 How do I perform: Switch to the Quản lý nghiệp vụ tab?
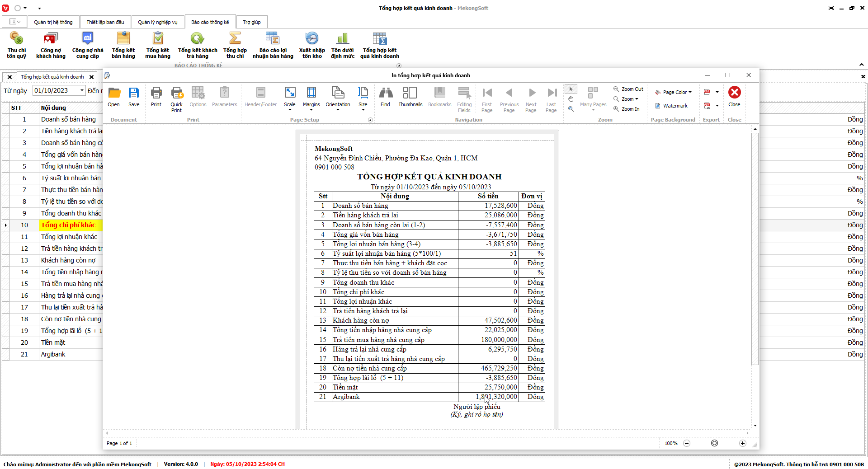click(158, 22)
